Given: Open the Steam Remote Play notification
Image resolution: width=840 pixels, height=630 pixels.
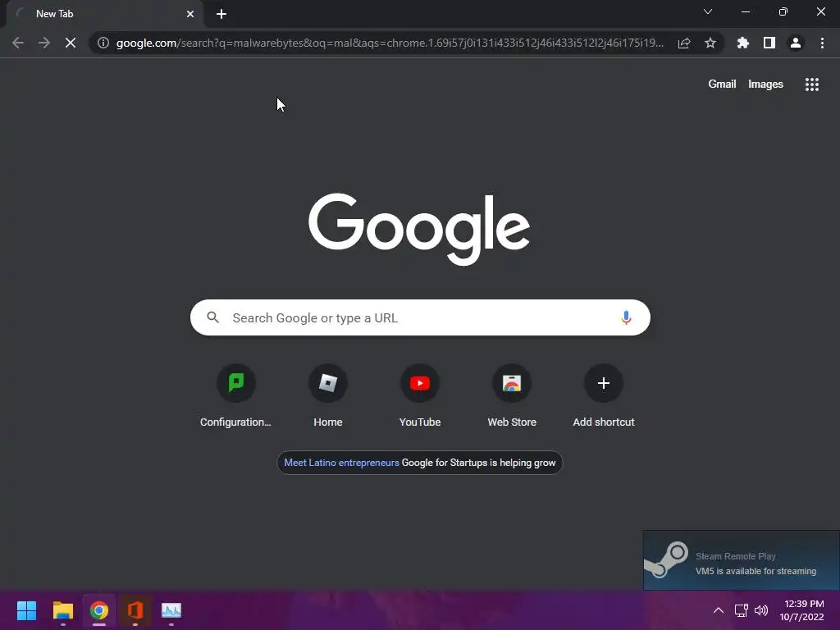Looking at the screenshot, I should pyautogui.click(x=742, y=560).
